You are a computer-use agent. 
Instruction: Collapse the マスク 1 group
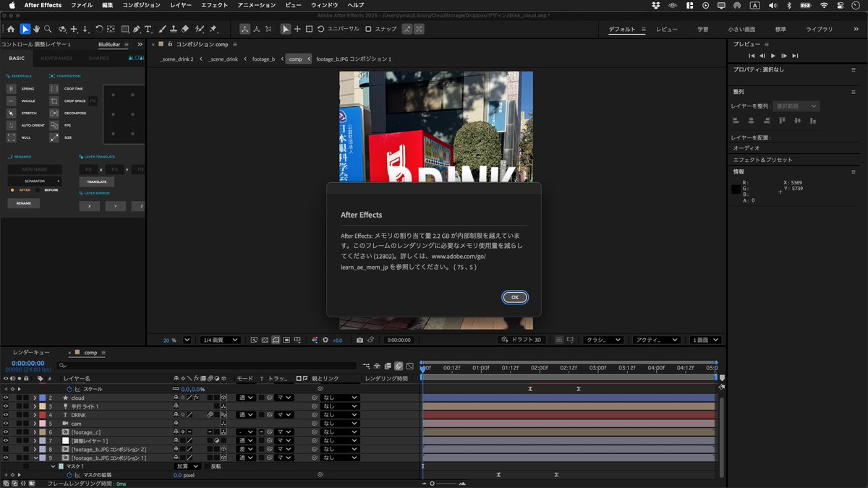coord(53,466)
